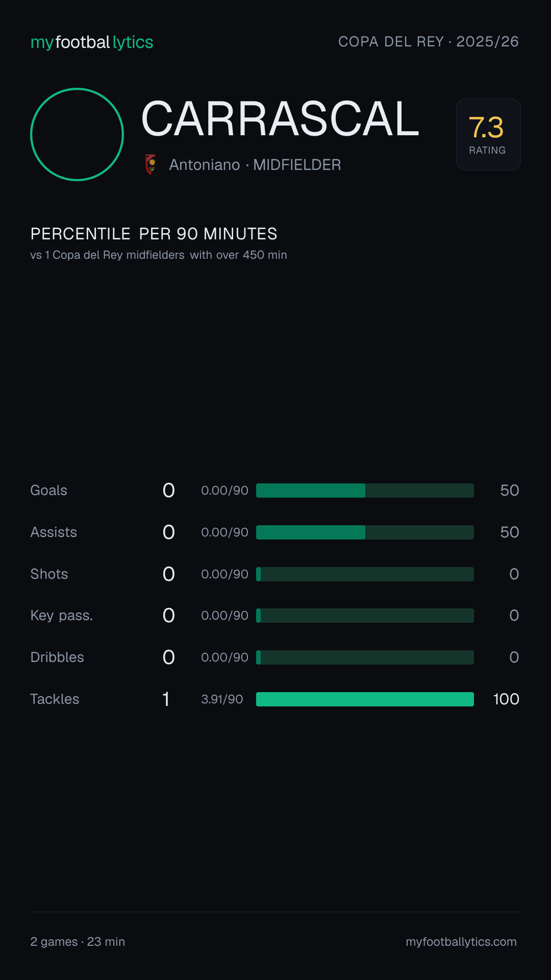Click the Antoniano club crest icon
Screen dimensions: 551x980
(x=151, y=164)
